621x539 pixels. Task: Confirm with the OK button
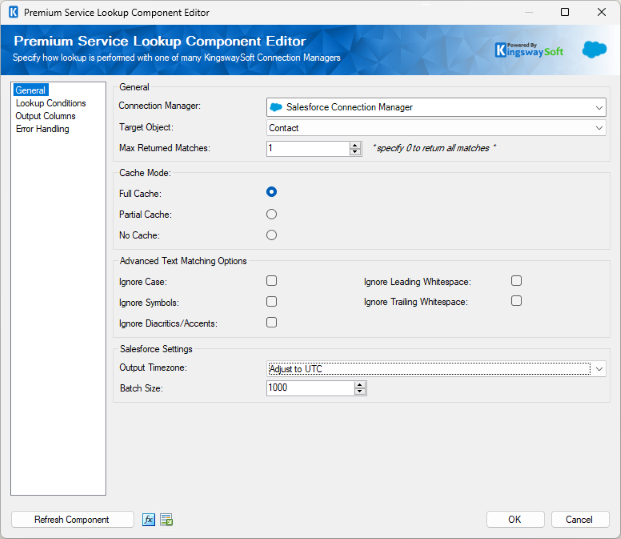(x=515, y=520)
